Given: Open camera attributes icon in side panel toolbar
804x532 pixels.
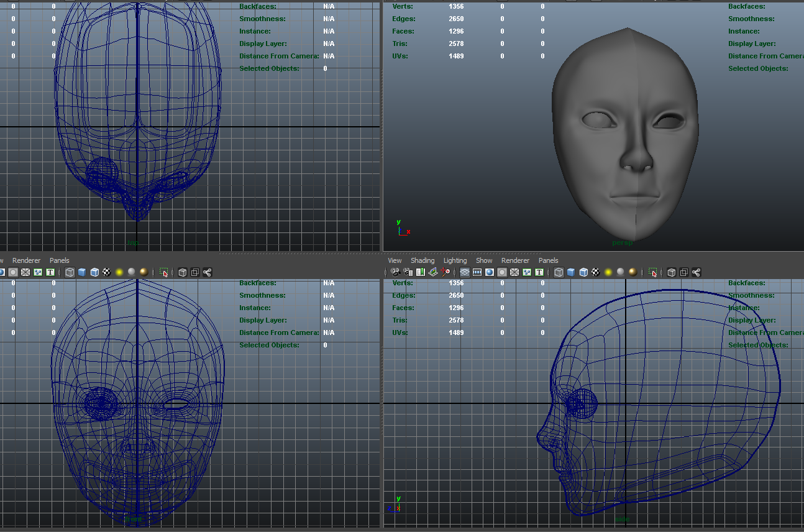Looking at the screenshot, I should 408,272.
